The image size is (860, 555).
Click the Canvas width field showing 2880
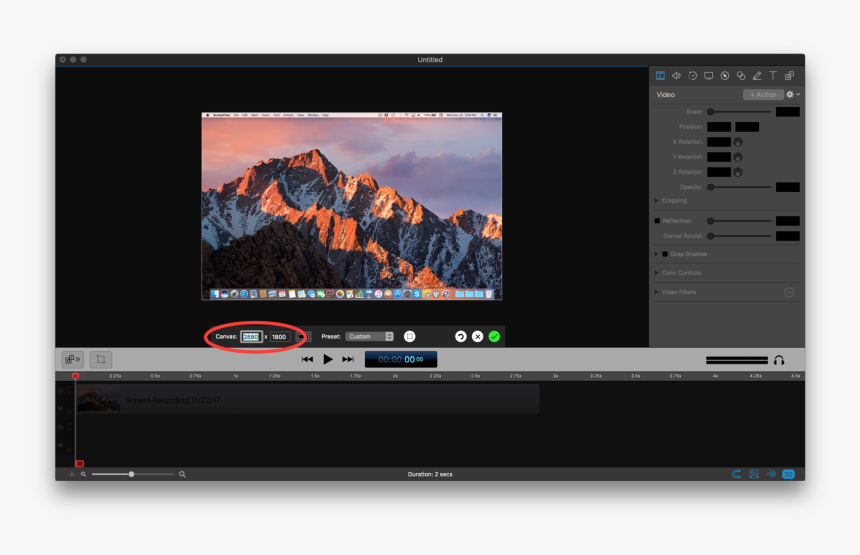tap(251, 337)
